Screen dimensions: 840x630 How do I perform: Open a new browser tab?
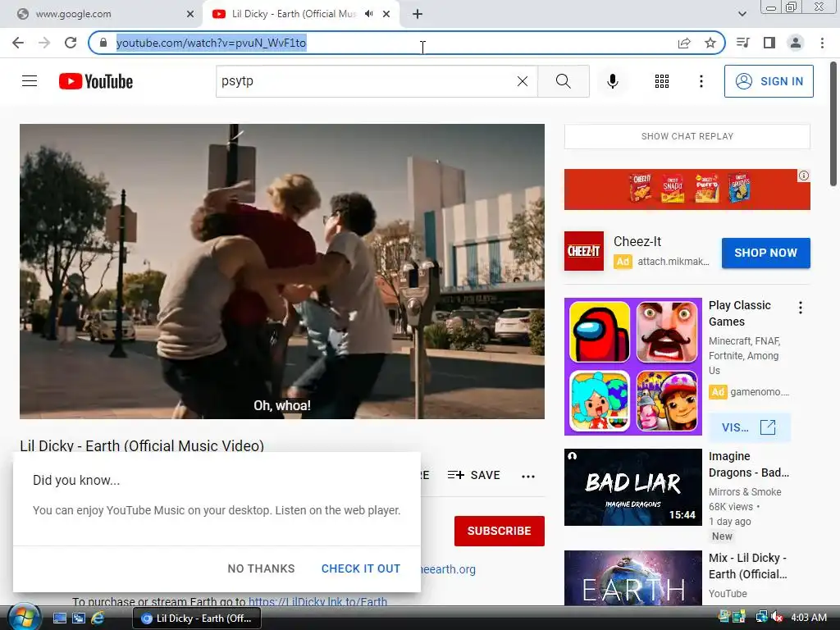click(x=418, y=14)
